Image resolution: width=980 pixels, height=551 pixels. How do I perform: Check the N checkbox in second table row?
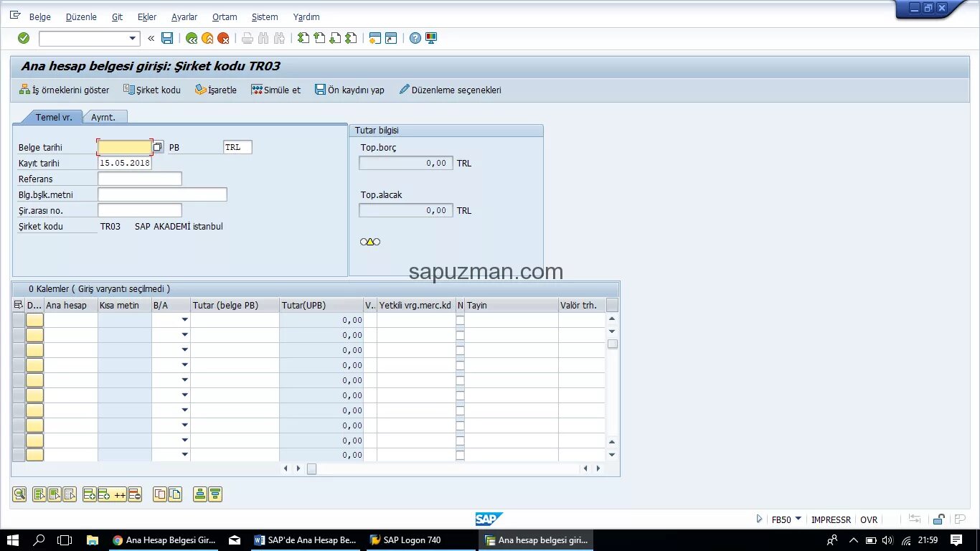point(460,335)
